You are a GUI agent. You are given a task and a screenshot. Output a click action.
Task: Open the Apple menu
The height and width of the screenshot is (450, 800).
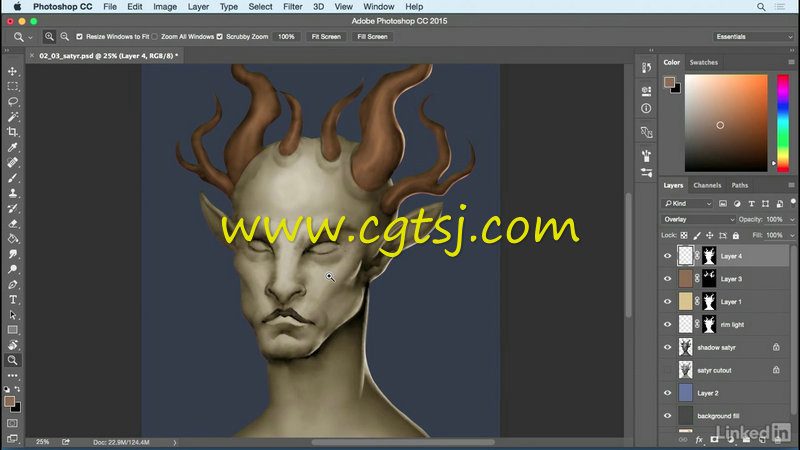(17, 7)
